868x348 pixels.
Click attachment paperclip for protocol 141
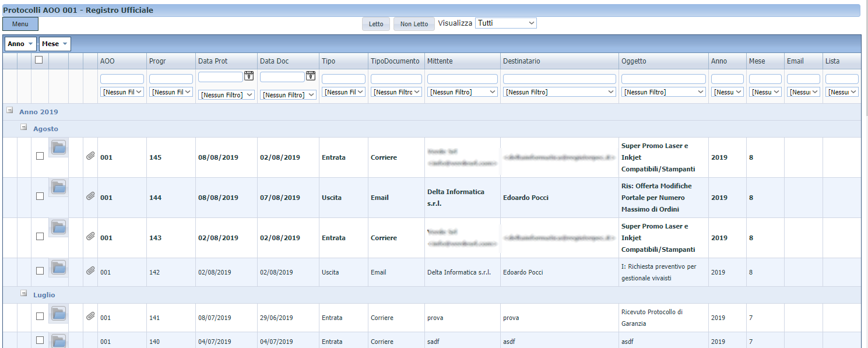pyautogui.click(x=90, y=317)
